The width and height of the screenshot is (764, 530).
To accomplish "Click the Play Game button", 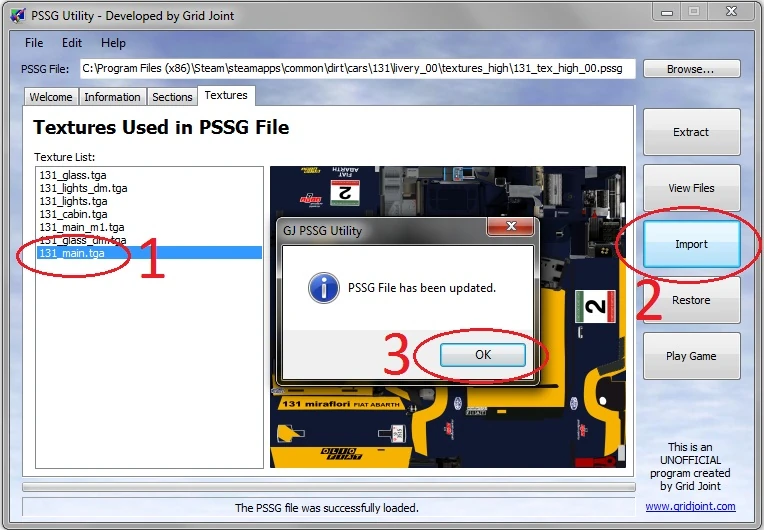I will pos(691,356).
